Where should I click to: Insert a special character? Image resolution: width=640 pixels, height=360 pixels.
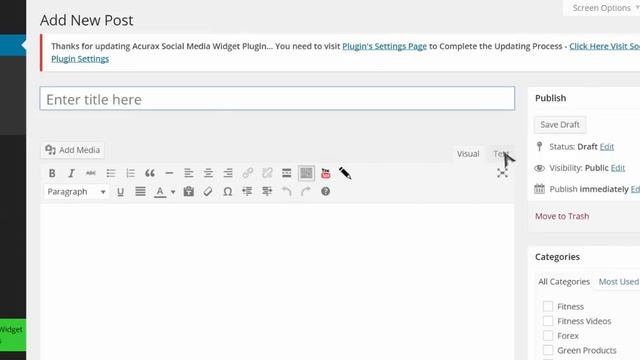coord(228,191)
